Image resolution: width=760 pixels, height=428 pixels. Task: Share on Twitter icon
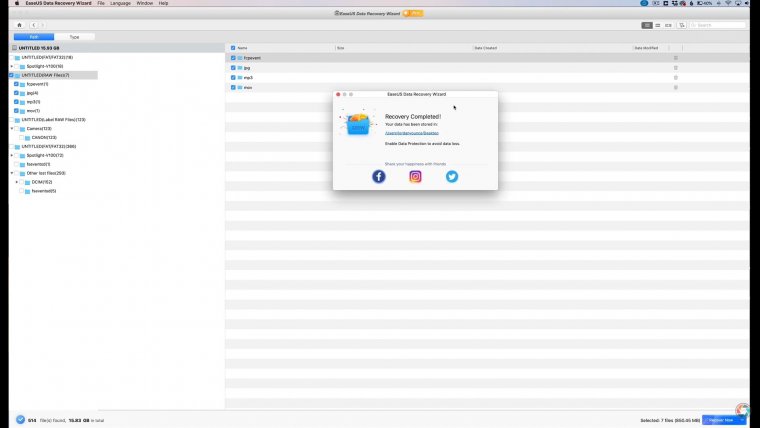coord(452,176)
